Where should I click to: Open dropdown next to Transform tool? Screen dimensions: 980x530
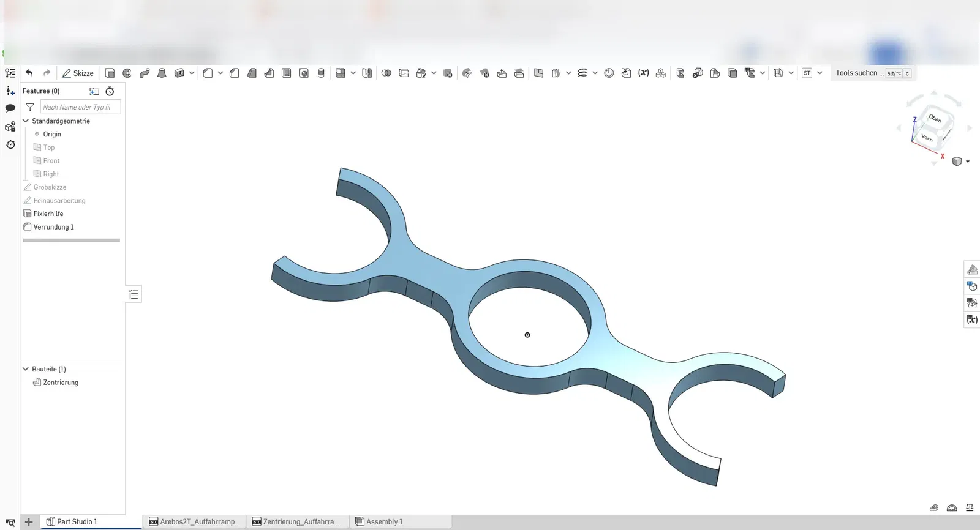434,73
